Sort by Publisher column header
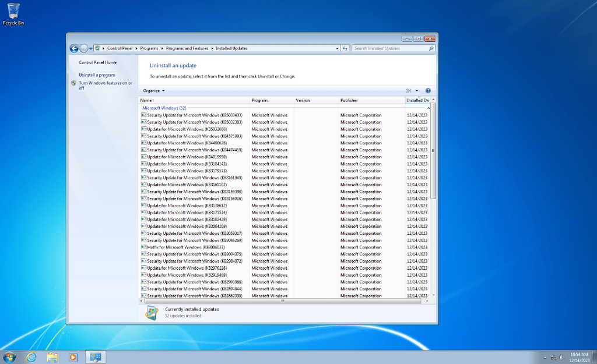This screenshot has width=597, height=364. point(371,100)
